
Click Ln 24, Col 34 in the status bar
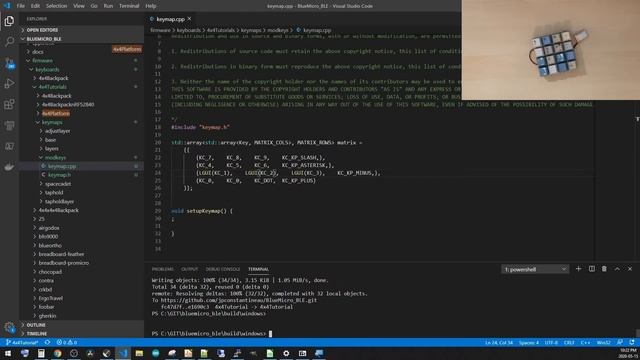click(x=499, y=342)
